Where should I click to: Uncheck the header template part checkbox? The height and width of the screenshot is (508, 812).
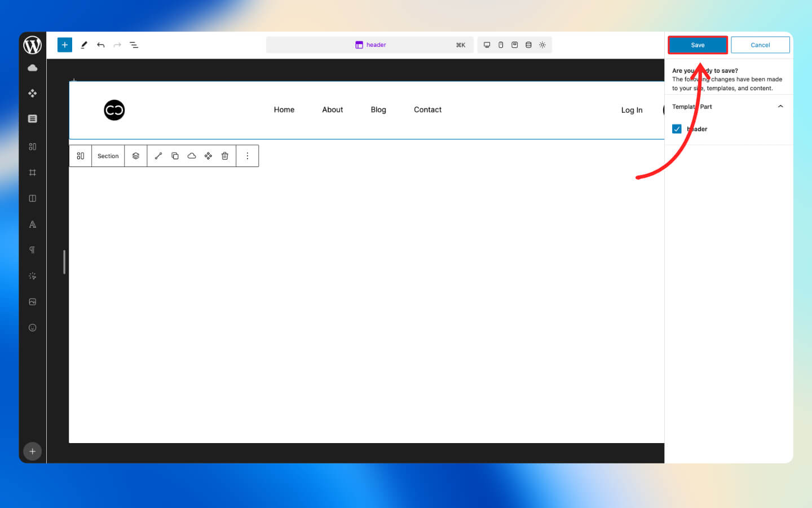[677, 129]
